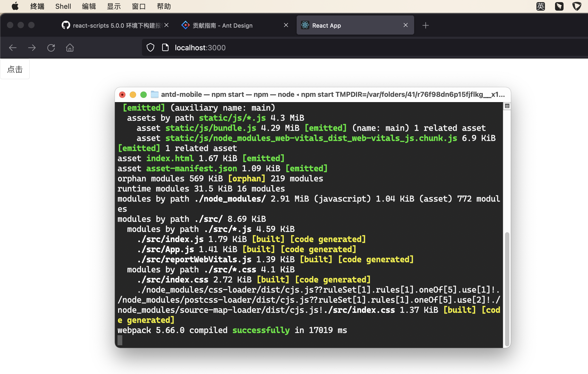Open a new tab with the plus button
Screen dimensions: 588x374
coord(426,25)
